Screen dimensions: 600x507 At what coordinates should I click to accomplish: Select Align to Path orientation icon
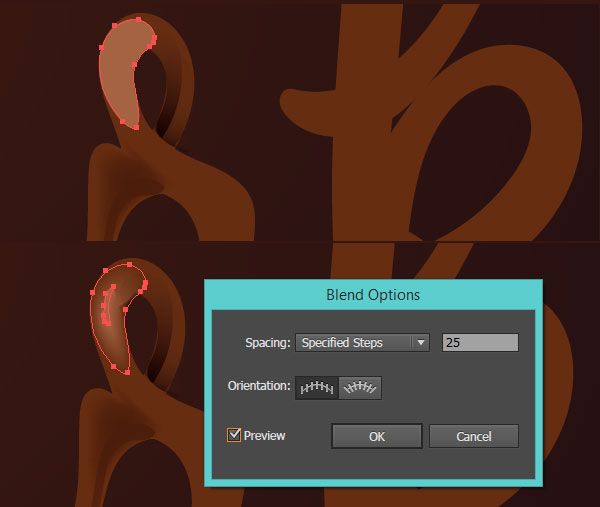click(360, 388)
